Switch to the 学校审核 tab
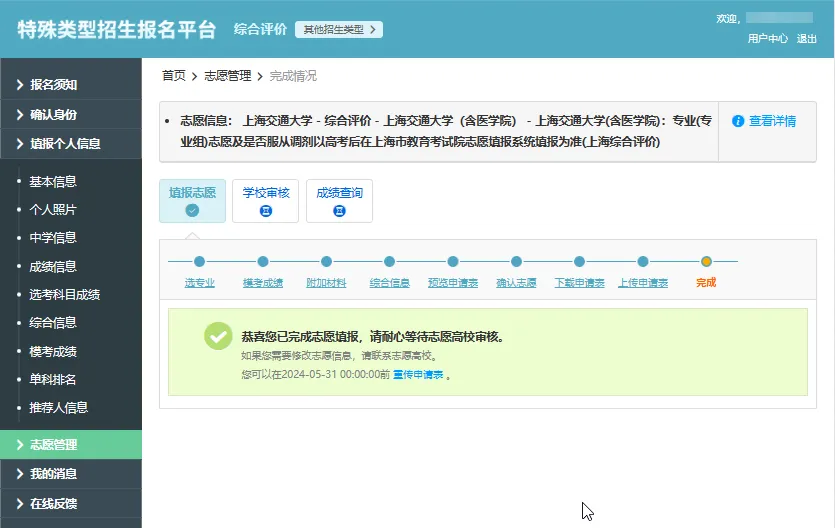This screenshot has height=528, width=835. [265, 201]
